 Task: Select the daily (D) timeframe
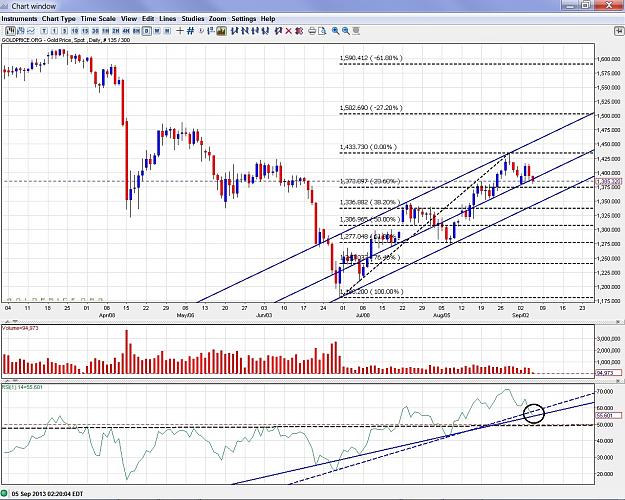click(x=147, y=31)
